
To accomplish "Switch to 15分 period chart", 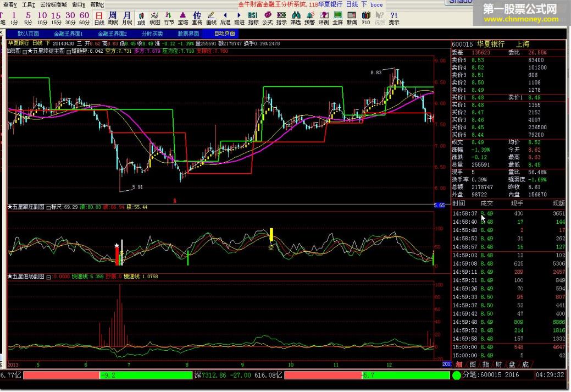I will coord(56,18).
